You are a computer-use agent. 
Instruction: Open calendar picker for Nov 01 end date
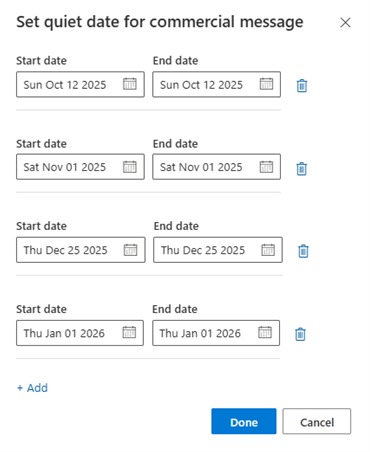[x=266, y=166]
